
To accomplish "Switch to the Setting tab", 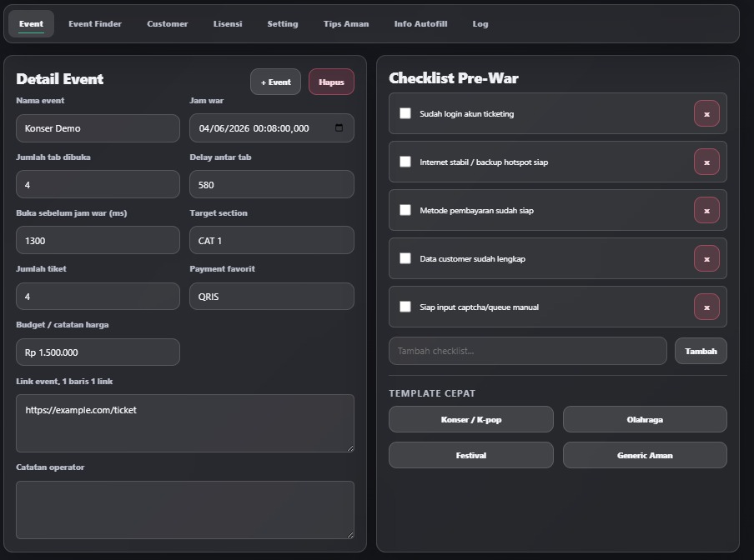I will click(x=282, y=23).
